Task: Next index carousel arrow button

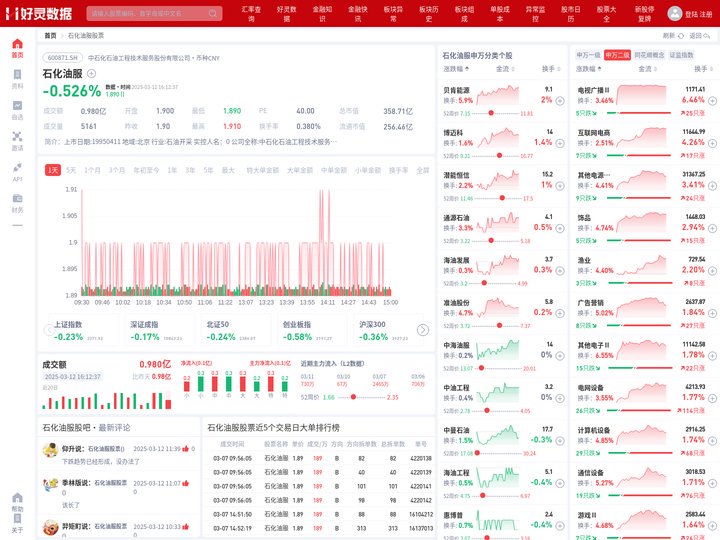Action: (x=422, y=330)
